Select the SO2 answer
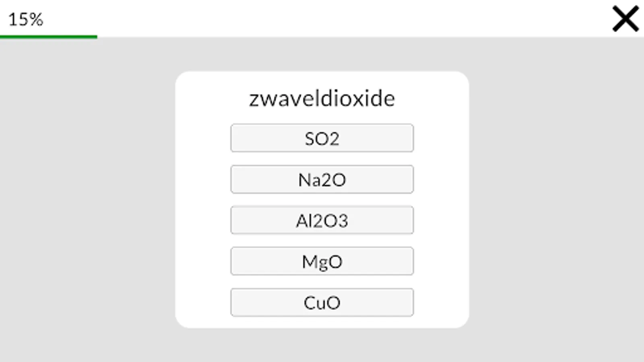 click(x=322, y=138)
